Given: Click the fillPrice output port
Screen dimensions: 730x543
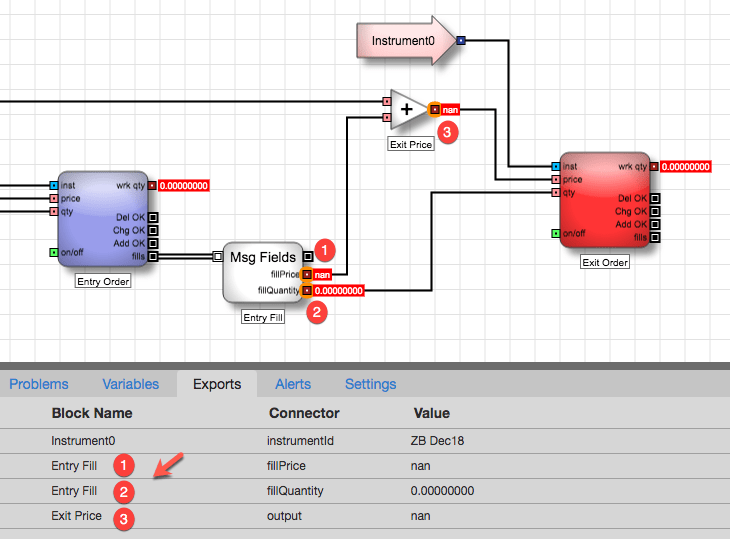Looking at the screenshot, I should 307,275.
